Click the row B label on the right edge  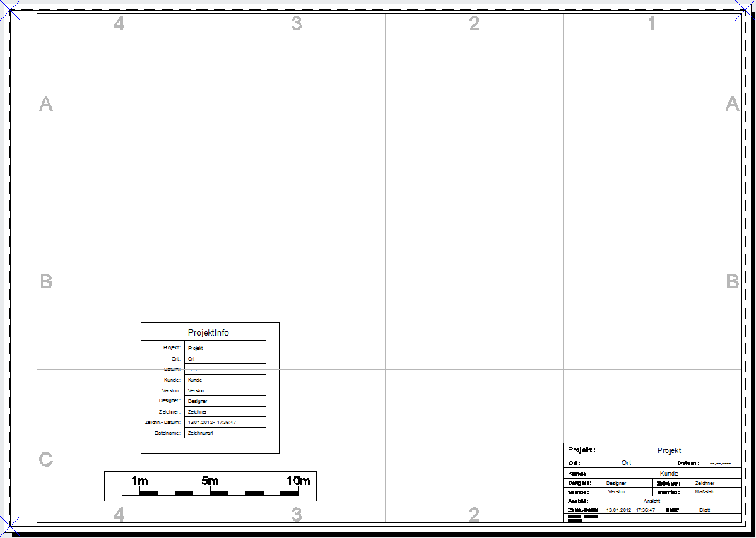click(x=733, y=281)
